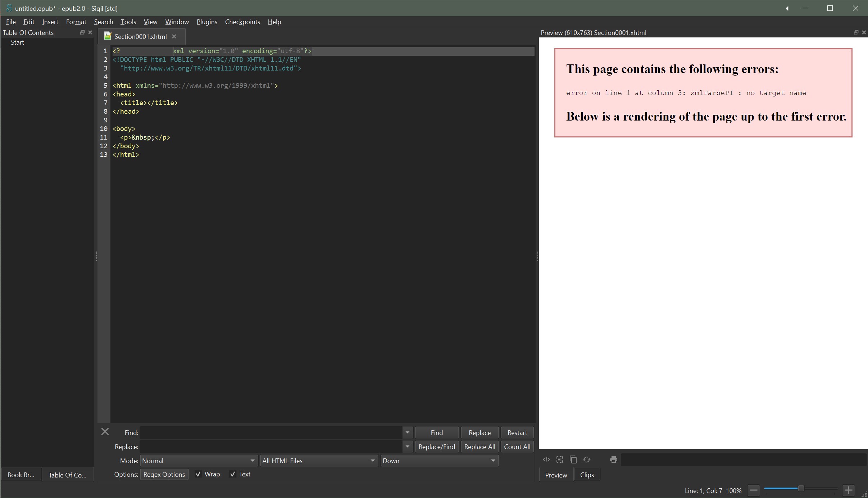Close the Find and Replace bar with the X
This screenshot has height=498, width=868.
[x=105, y=431]
